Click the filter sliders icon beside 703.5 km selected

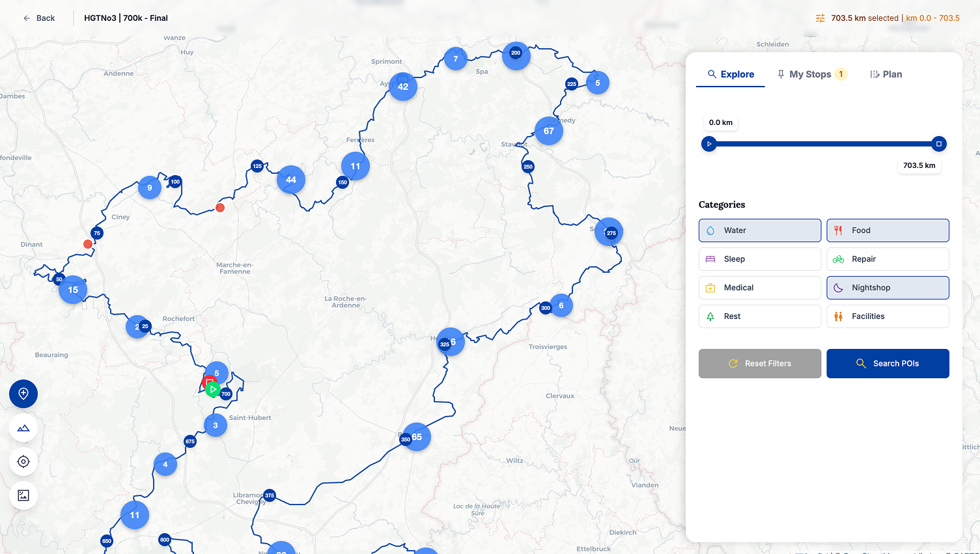click(820, 18)
